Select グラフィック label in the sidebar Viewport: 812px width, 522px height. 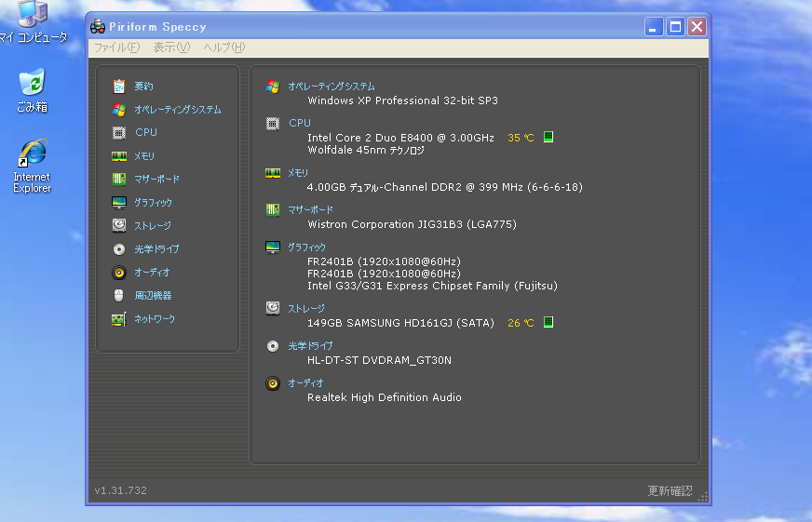click(153, 202)
